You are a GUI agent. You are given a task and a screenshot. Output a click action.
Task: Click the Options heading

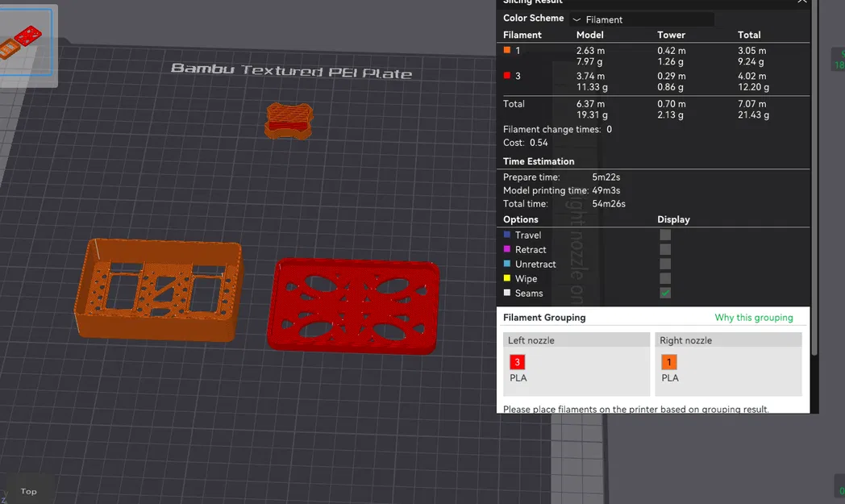coord(521,219)
